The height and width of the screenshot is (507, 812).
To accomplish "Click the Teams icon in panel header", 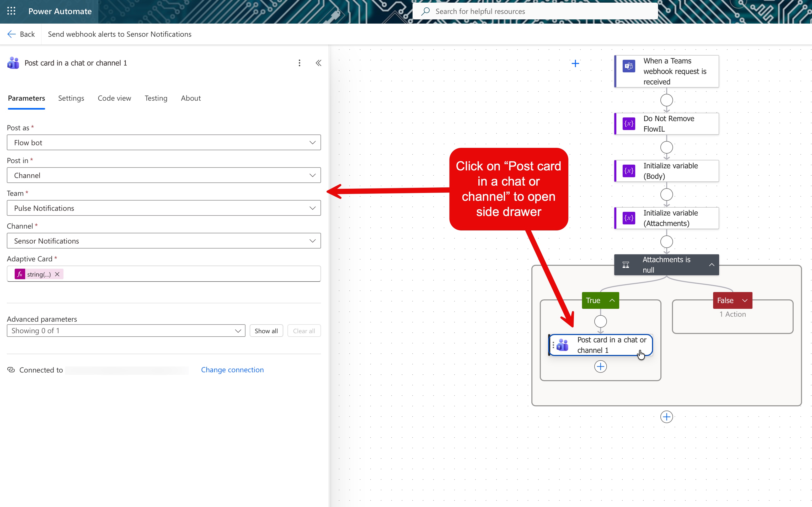I will click(13, 63).
